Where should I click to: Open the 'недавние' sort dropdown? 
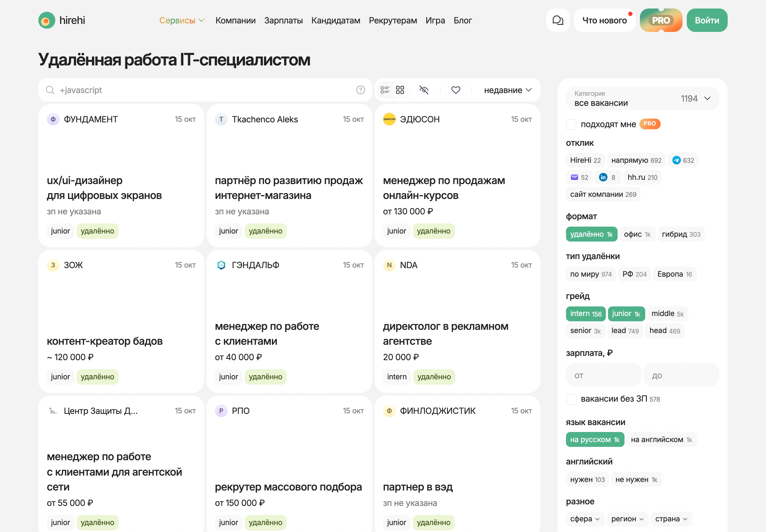click(x=508, y=90)
